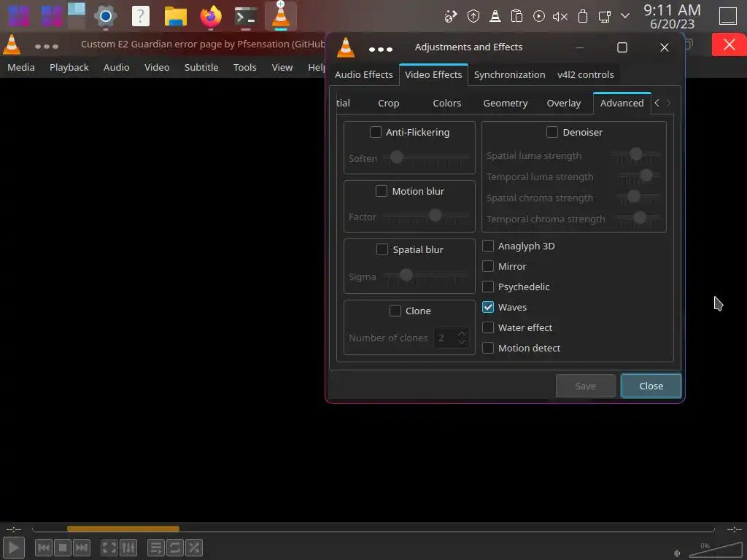Enable the Mirror checkbox
This screenshot has width=747, height=560.
point(488,267)
